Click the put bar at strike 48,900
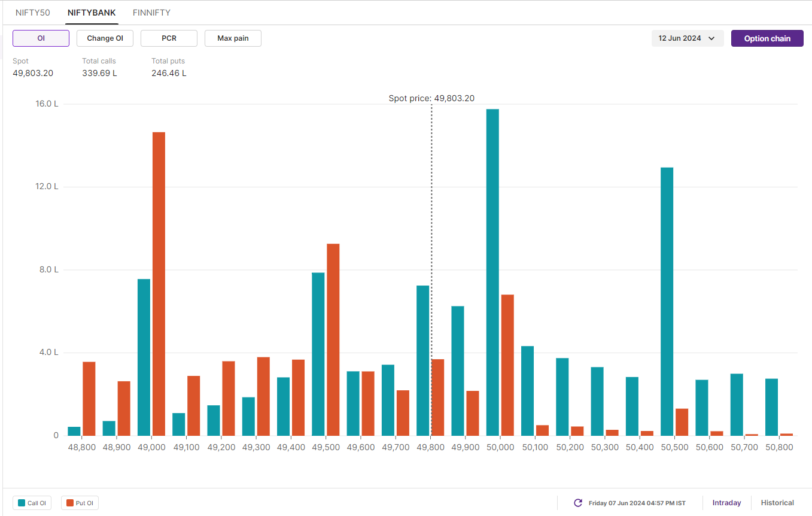 click(x=124, y=408)
